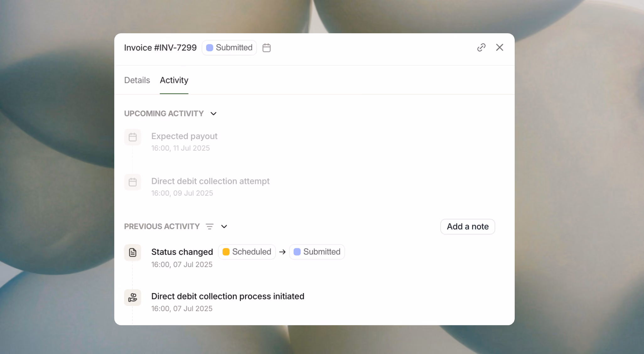Screen dimensions: 644x354
Task: Click the calendar icon beside Submitted badge
Action: pos(266,48)
